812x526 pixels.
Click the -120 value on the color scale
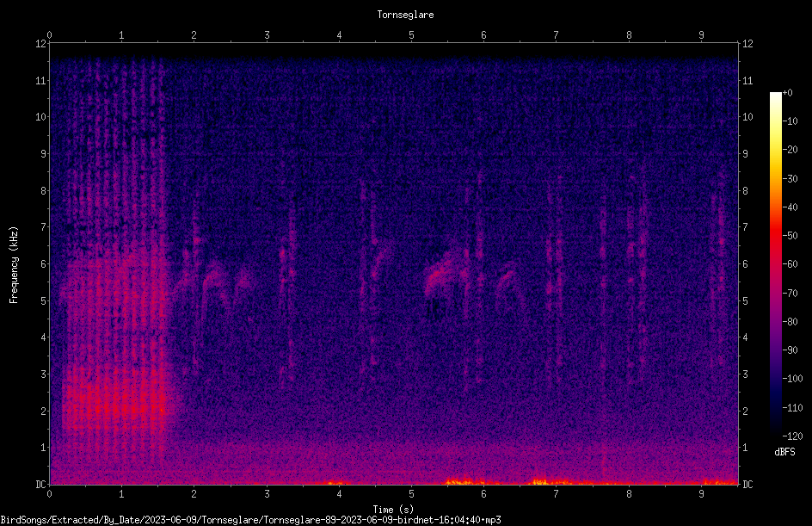792,436
